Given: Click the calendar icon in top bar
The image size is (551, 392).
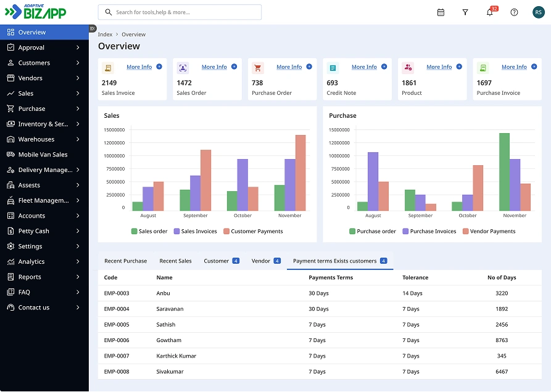Looking at the screenshot, I should point(441,12).
